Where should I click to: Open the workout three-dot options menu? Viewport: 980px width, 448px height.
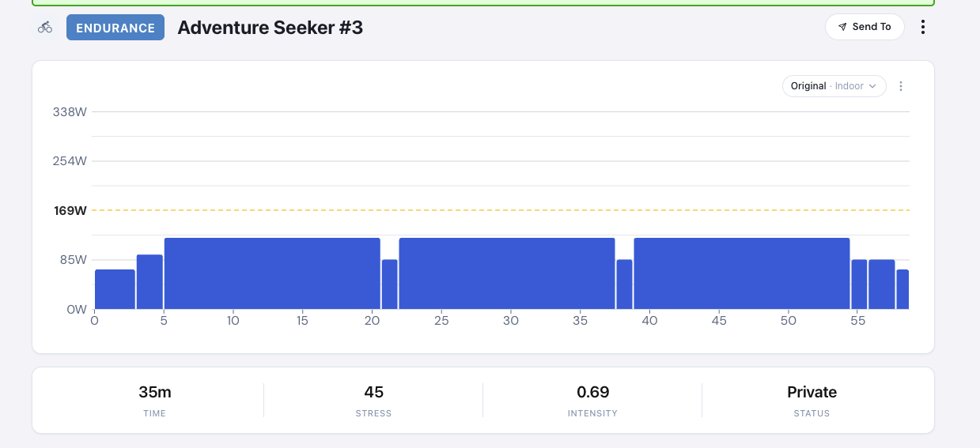pyautogui.click(x=923, y=27)
